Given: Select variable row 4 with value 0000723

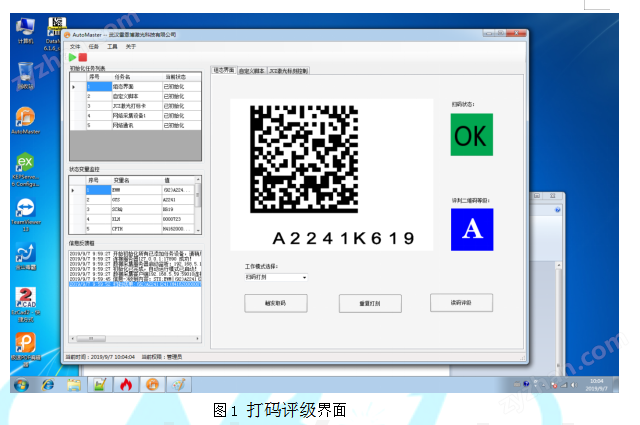Looking at the screenshot, I should (x=132, y=219).
